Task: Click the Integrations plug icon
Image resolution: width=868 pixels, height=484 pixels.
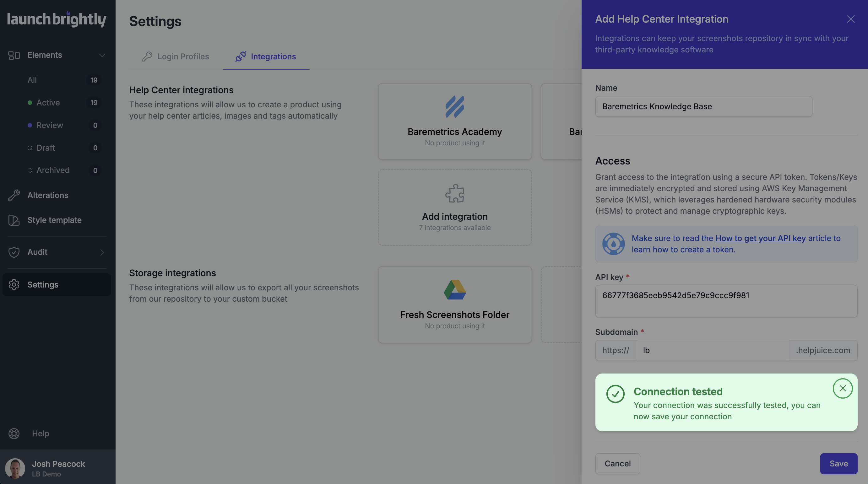Action: [x=241, y=56]
